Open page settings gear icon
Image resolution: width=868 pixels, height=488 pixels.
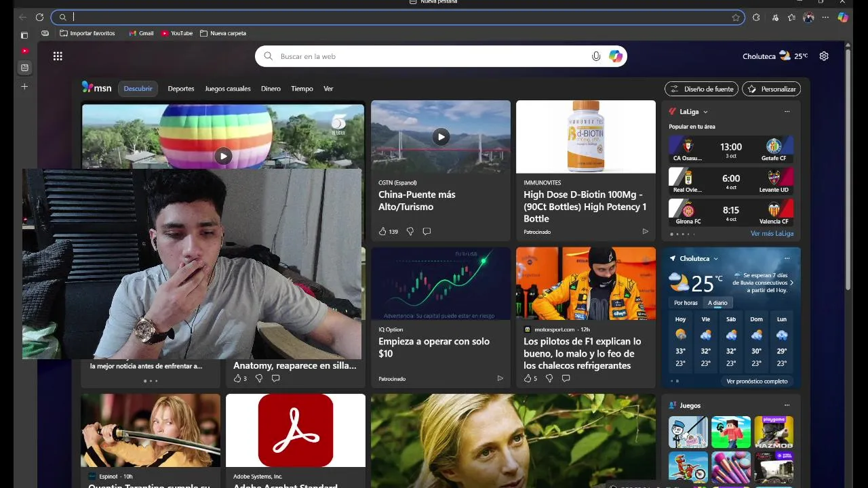tap(824, 56)
